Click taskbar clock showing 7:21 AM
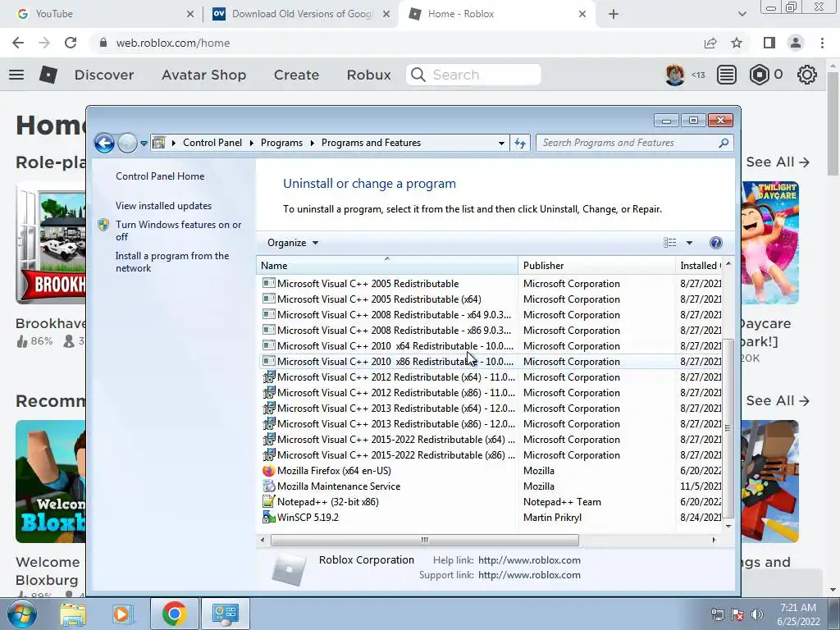Image resolution: width=840 pixels, height=630 pixels. (x=798, y=614)
